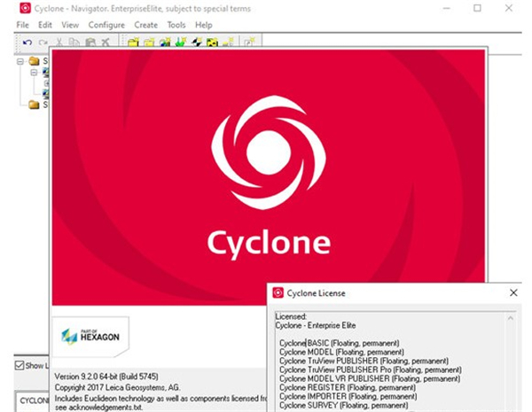Toggle the Show checkbox at bottom left
This screenshot has height=412, width=532.
[20, 365]
